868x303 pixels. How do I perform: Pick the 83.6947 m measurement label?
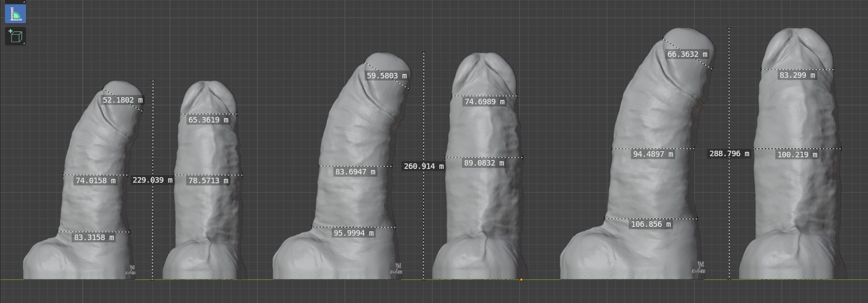(355, 172)
